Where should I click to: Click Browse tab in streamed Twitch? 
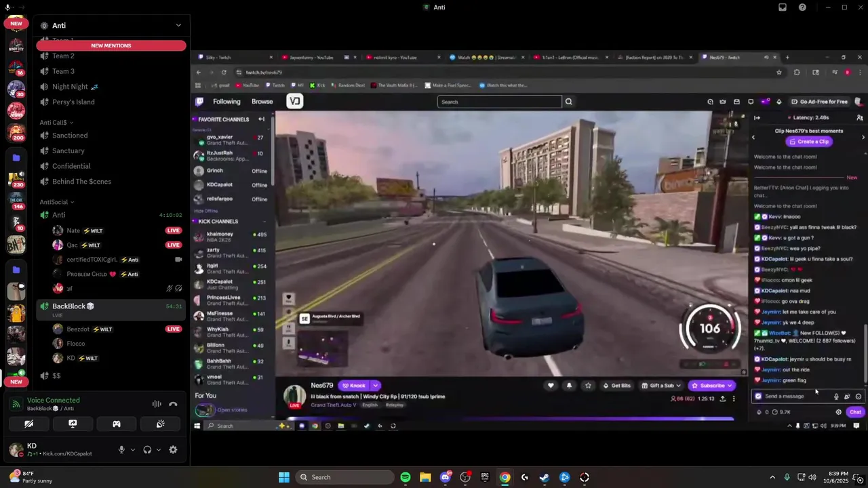(262, 102)
